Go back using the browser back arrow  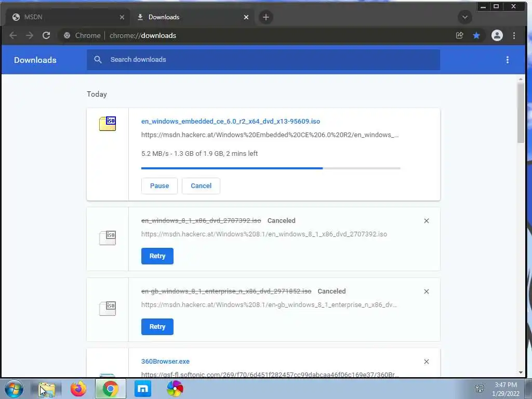tap(13, 35)
